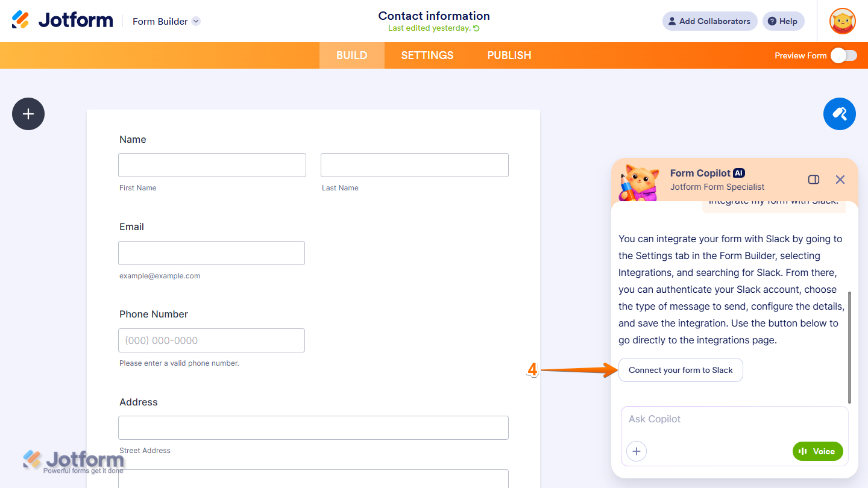Screen dimensions: 868x488
Task: Select the Voice input button in Copilot
Action: (x=817, y=451)
